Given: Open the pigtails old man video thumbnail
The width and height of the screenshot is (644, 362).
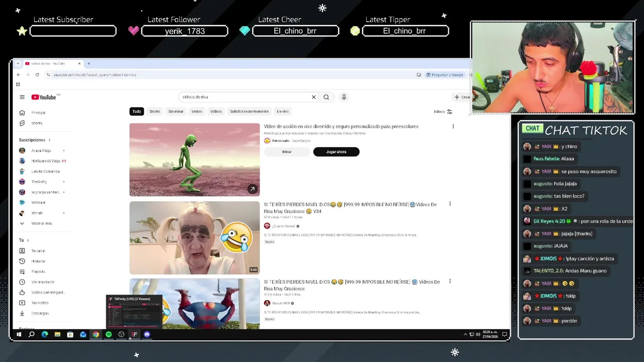Looking at the screenshot, I should (195, 238).
